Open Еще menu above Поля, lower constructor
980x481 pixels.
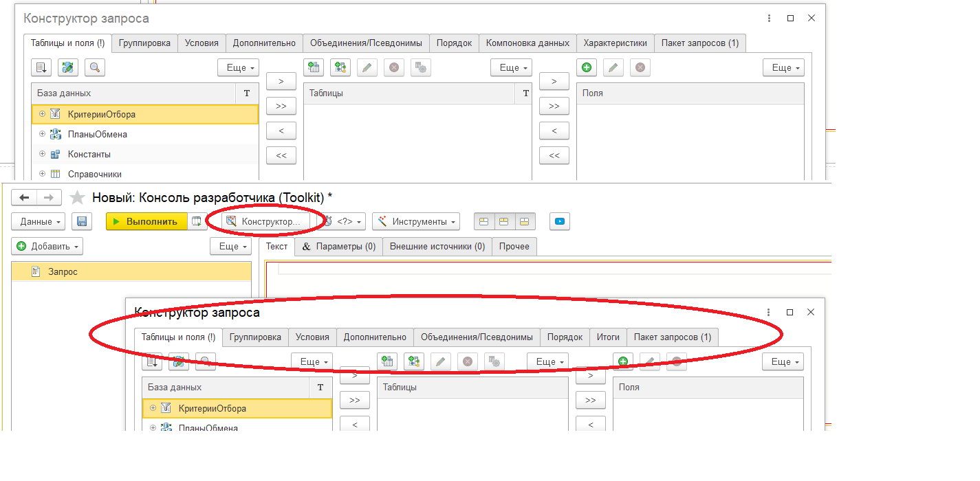[x=783, y=361]
